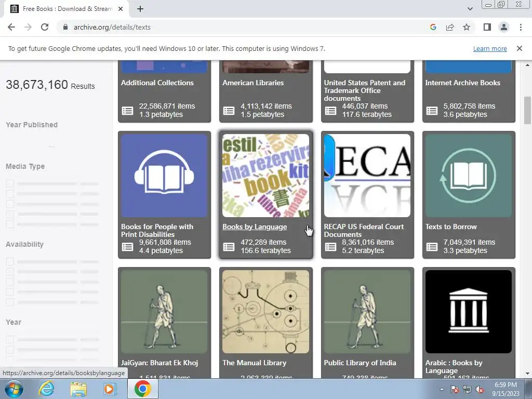Viewport: 532px width, 399px height.
Task: Open The Manual Library title
Action: click(255, 363)
